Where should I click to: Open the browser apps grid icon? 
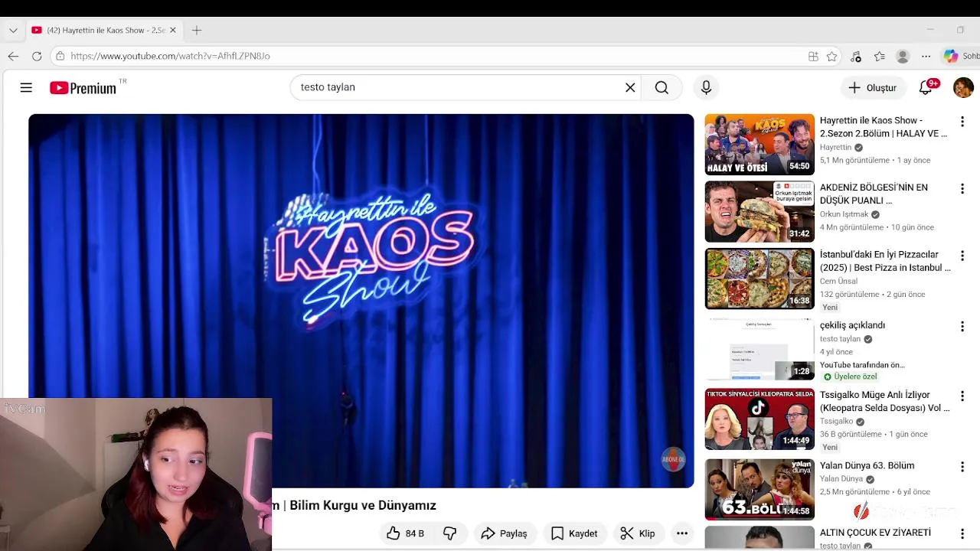[x=813, y=56]
